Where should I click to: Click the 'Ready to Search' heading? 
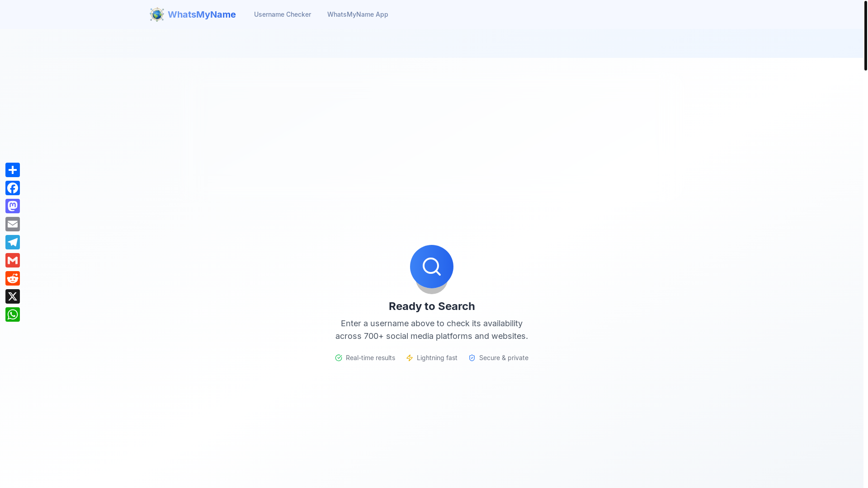point(432,306)
